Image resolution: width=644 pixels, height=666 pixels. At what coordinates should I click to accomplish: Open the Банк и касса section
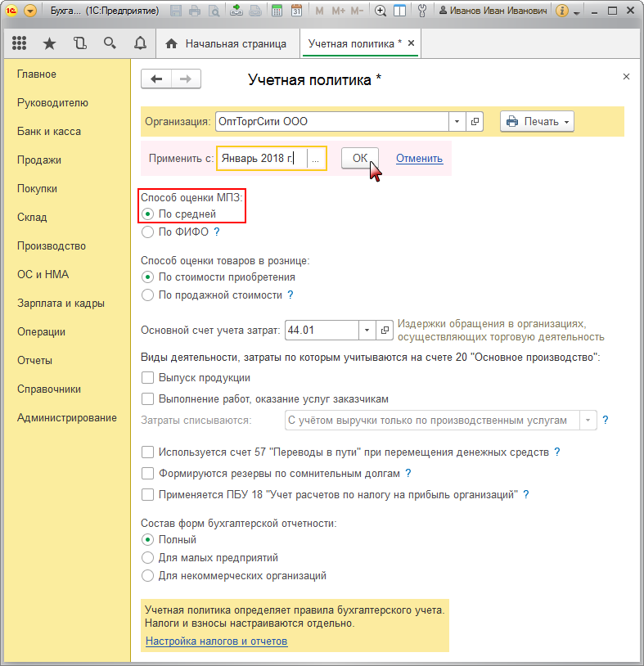coord(49,131)
